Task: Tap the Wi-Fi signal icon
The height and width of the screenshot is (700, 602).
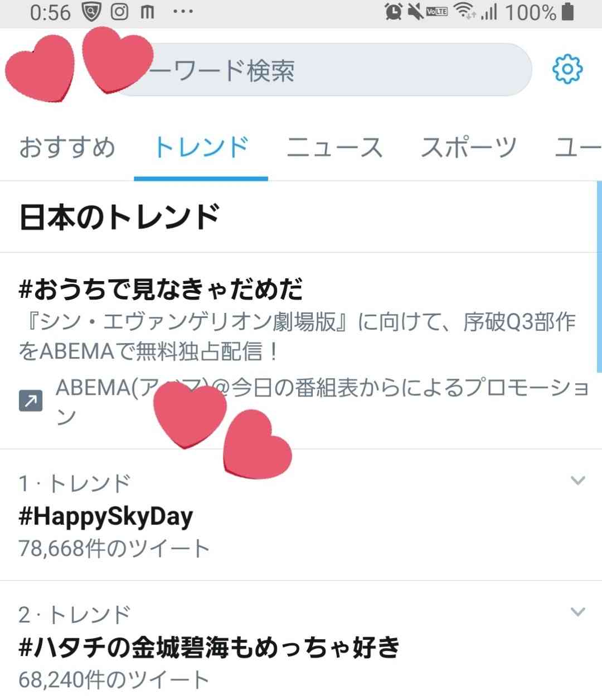Action: point(464,12)
